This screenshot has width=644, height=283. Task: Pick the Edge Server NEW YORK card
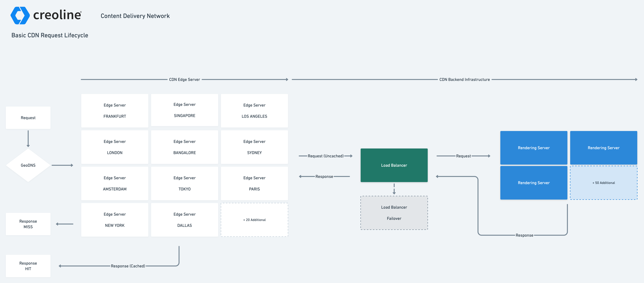pyautogui.click(x=115, y=220)
